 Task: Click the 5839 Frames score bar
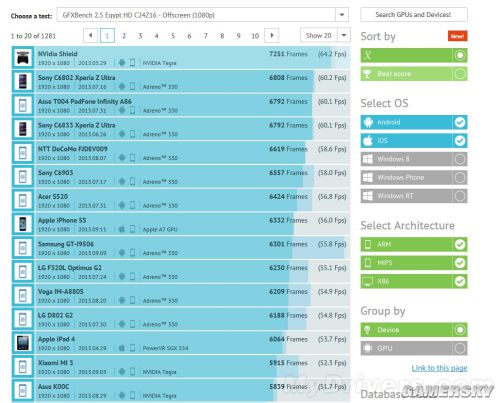(192, 391)
